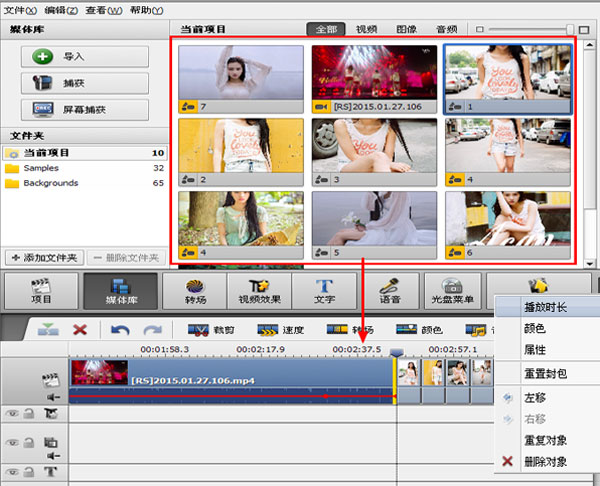The height and width of the screenshot is (486, 600).
Task: Click the Transition (转场) timeline tool
Action: point(350,330)
